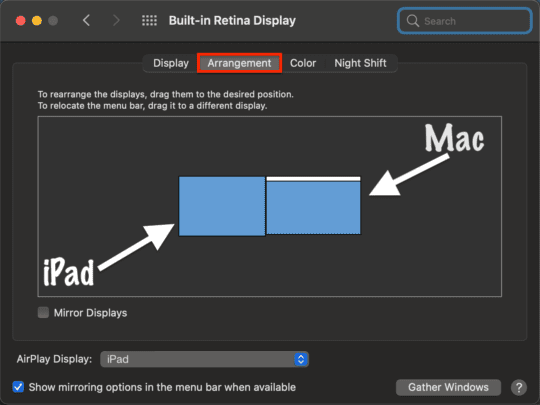This screenshot has height=405, width=540.
Task: Go forward with the right chevron arrow
Action: [116, 20]
